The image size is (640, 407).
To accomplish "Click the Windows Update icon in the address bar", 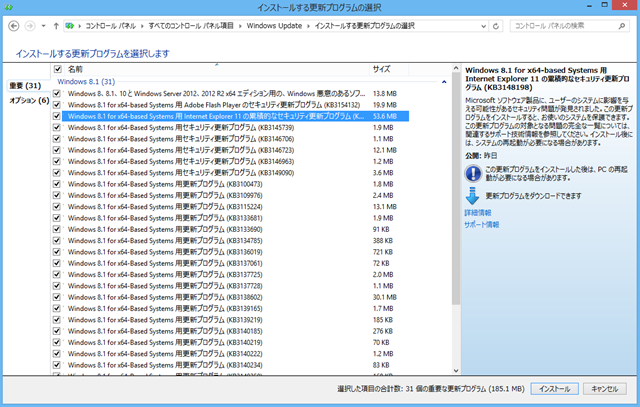I will [70, 26].
